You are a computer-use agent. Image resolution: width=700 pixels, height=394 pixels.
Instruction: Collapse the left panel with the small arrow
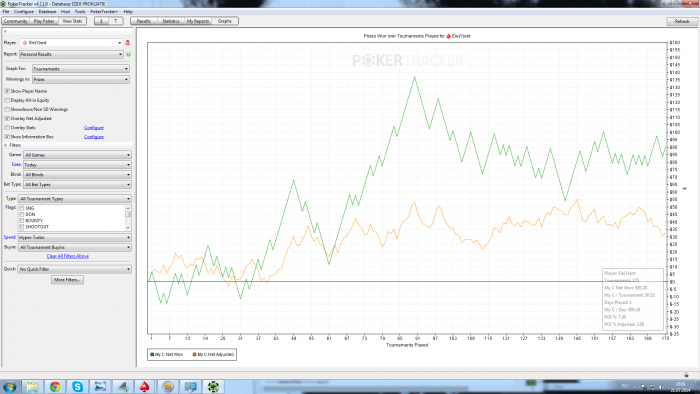click(5, 31)
